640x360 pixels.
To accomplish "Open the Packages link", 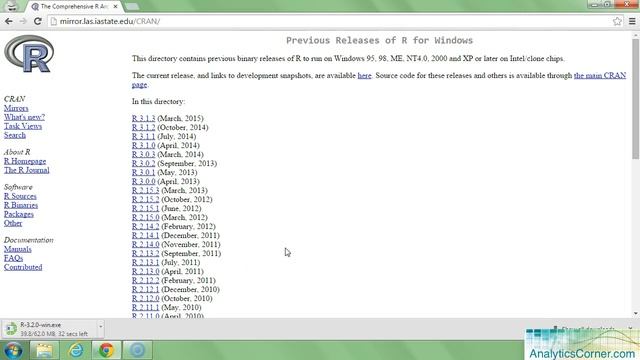I will coord(19,214).
